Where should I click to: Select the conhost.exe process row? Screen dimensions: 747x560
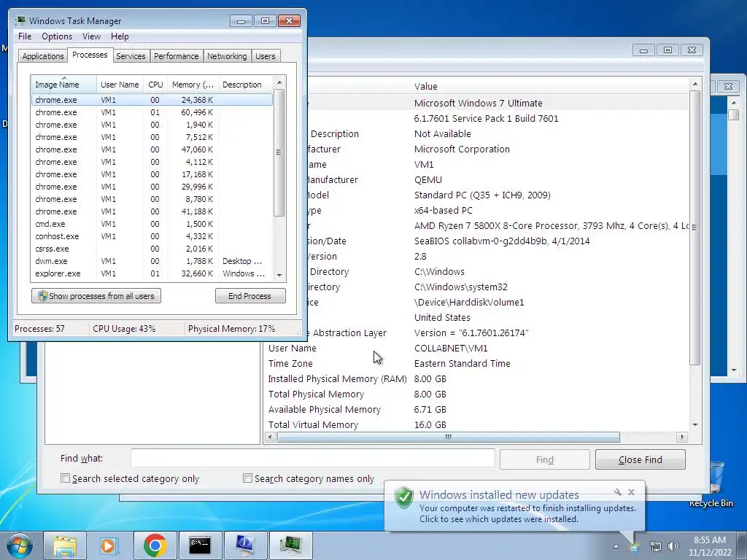click(152, 236)
